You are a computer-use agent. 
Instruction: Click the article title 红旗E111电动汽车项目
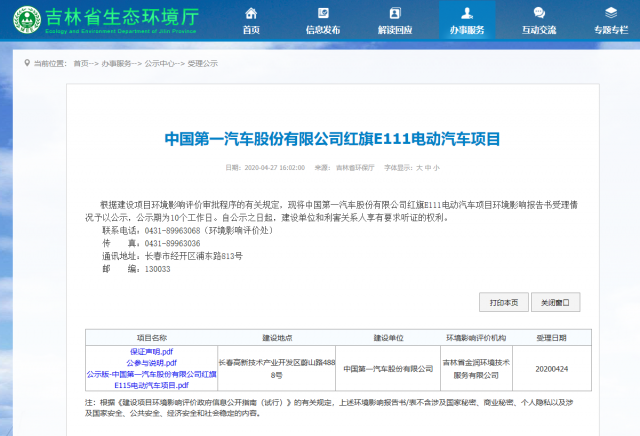tap(332, 139)
